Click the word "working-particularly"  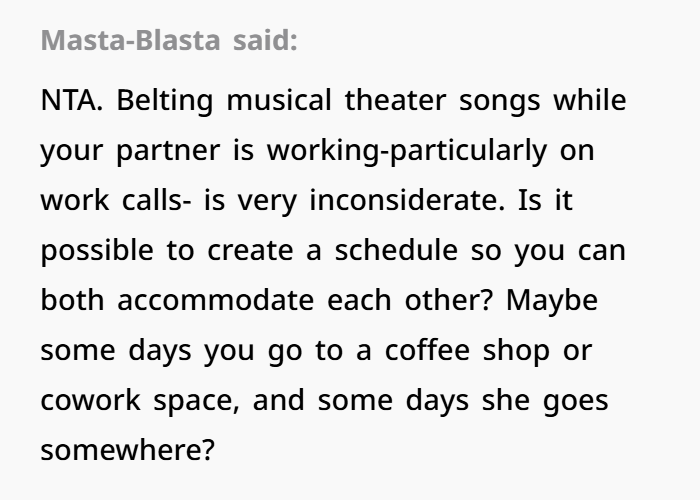[x=407, y=151]
